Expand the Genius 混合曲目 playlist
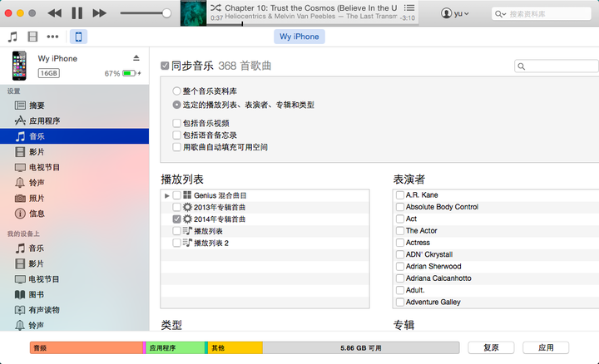599x364 pixels. click(166, 196)
